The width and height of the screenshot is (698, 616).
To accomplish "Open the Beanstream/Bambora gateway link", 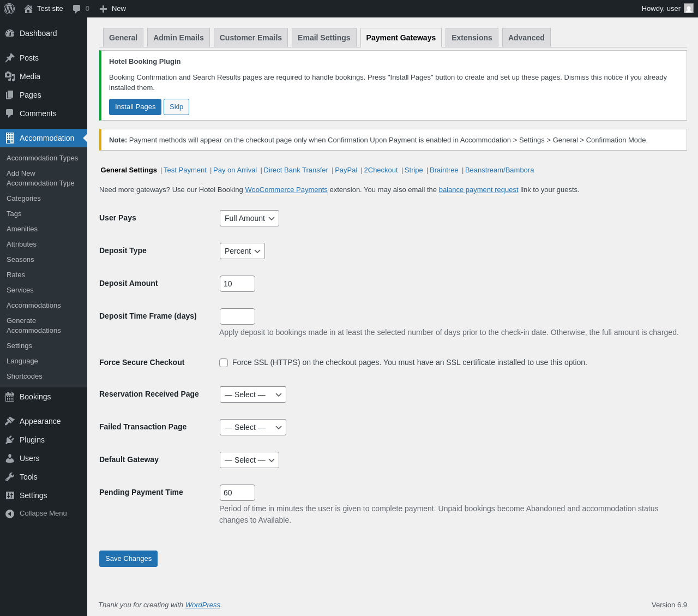I will pos(500,170).
